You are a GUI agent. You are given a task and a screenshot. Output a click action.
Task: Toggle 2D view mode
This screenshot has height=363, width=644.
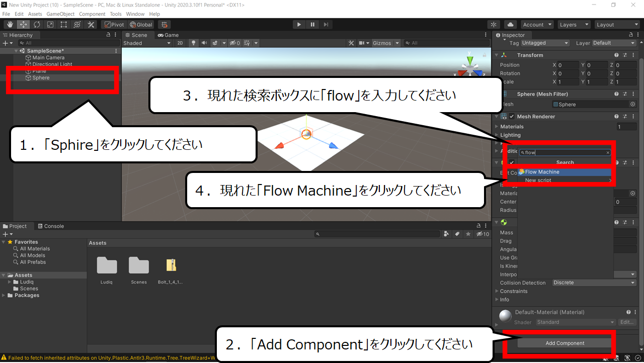pos(180,43)
